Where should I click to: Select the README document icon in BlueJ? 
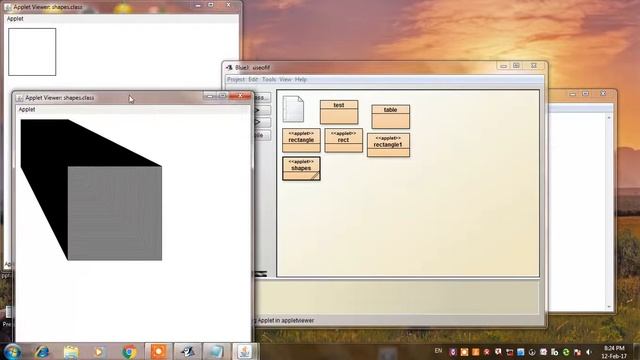pyautogui.click(x=293, y=109)
